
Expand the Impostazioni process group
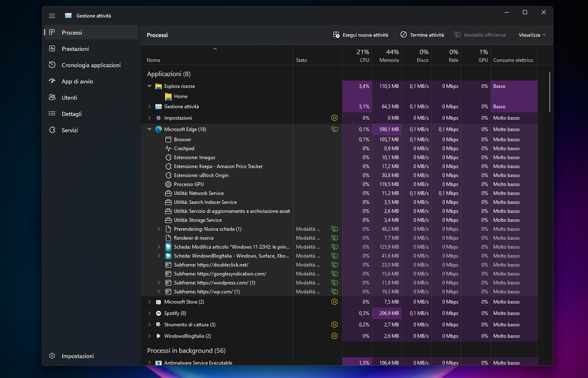[149, 118]
